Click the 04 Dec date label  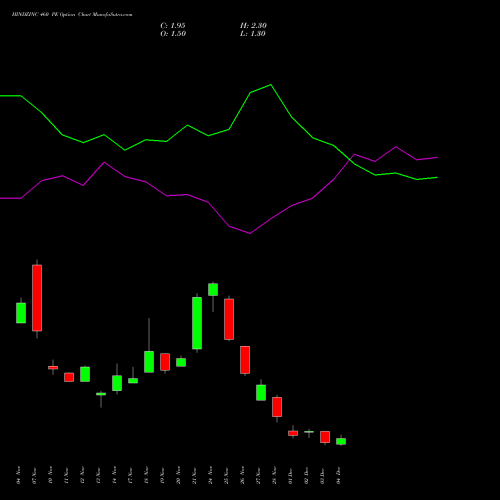pyautogui.click(x=338, y=476)
